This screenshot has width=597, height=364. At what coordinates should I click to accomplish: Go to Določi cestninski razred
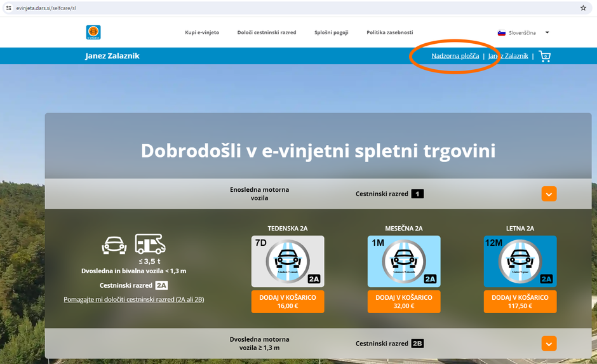tap(267, 32)
